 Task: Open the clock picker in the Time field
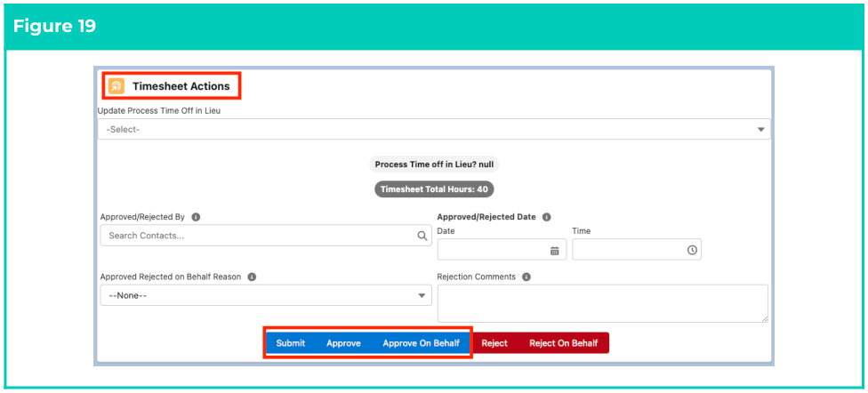pos(692,250)
